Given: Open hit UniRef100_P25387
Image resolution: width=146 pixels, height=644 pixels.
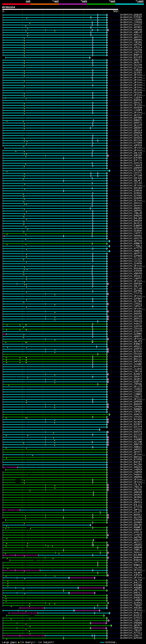Looking at the screenshot, I should (131, 17).
